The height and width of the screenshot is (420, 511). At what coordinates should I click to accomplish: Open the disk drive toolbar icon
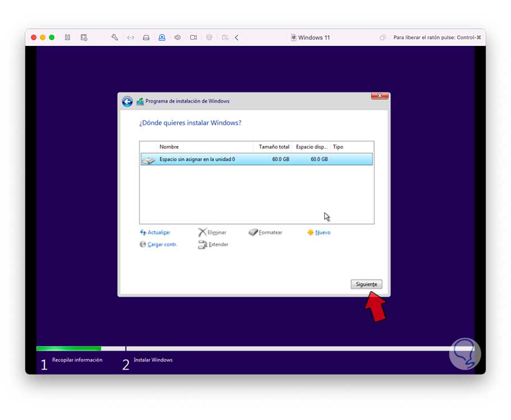(x=146, y=38)
